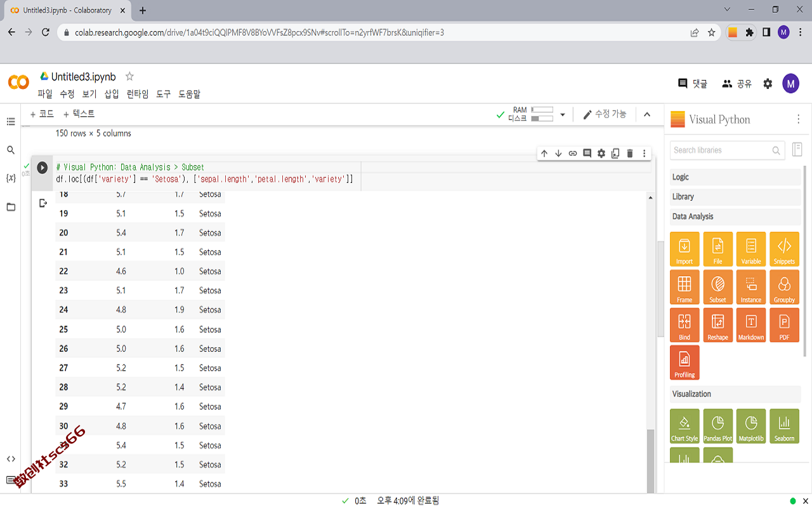Collapse the Library section

(735, 197)
